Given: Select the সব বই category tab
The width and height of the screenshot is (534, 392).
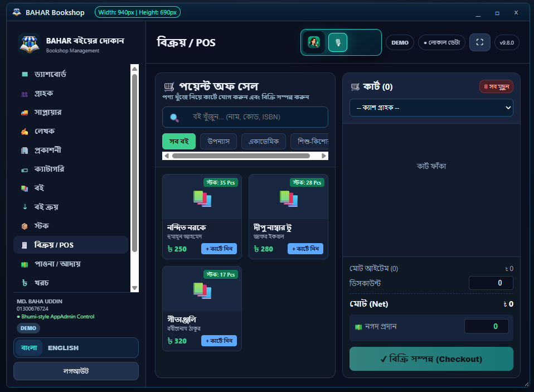Looking at the screenshot, I should [179, 141].
